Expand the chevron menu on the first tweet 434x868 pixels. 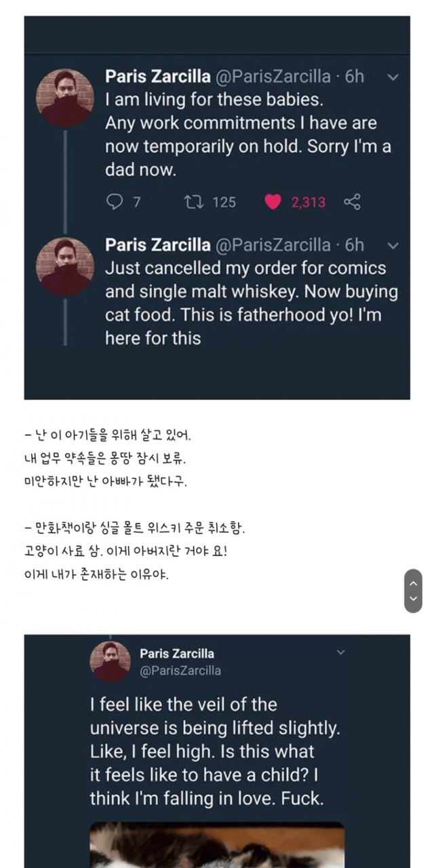click(x=393, y=77)
